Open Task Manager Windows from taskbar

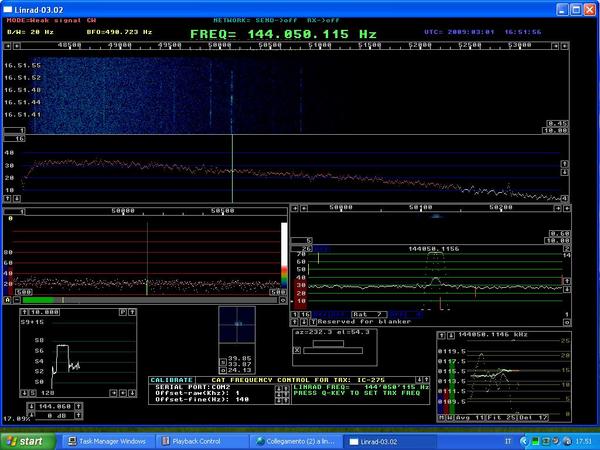pos(110,440)
